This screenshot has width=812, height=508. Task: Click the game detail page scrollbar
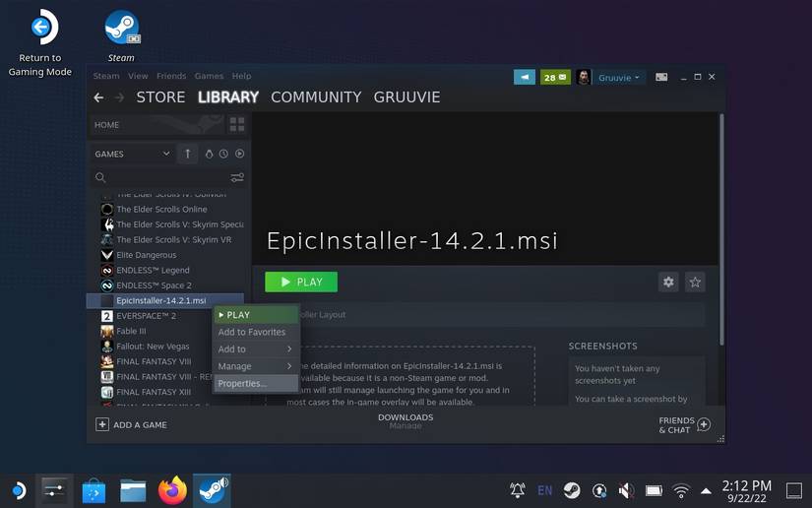pyautogui.click(x=721, y=229)
